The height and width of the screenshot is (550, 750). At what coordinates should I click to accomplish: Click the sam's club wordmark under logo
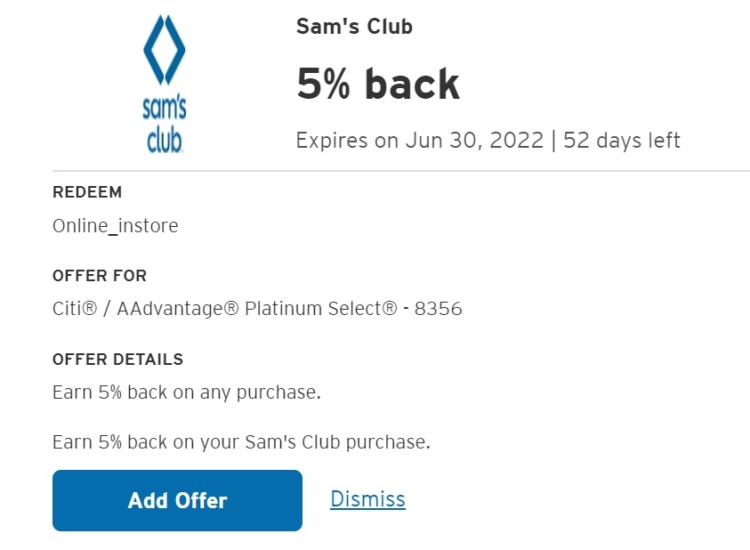click(x=165, y=124)
